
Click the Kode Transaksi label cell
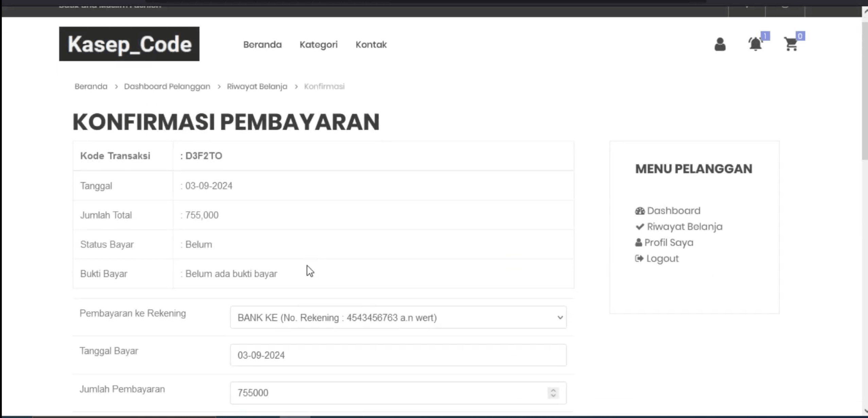point(123,156)
